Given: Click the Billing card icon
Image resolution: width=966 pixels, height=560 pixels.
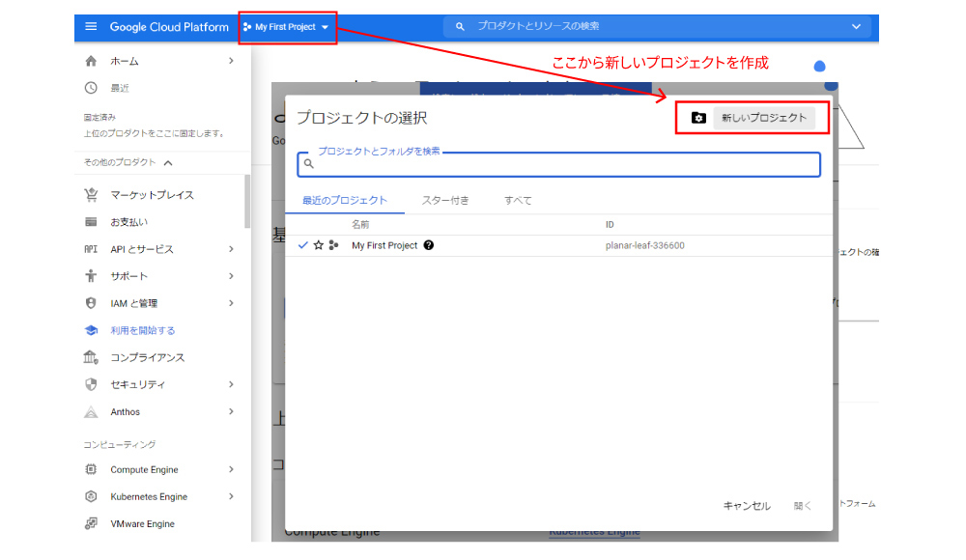Looking at the screenshot, I should 91,222.
